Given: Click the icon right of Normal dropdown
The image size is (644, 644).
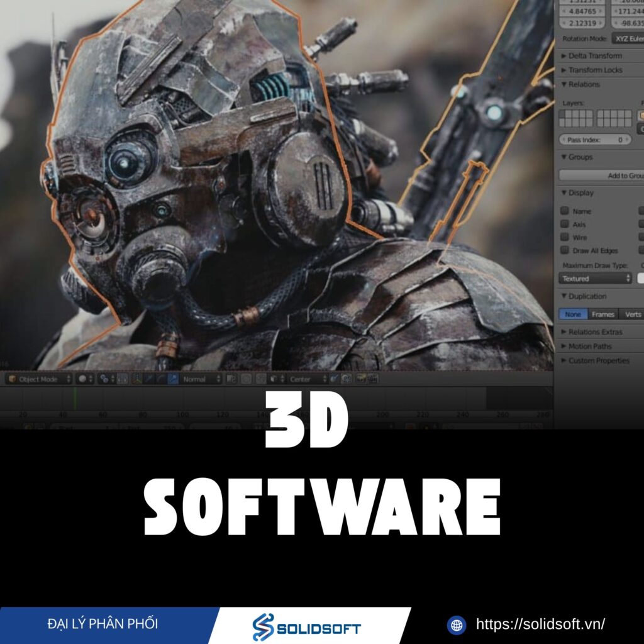Looking at the screenshot, I should coord(231,379).
